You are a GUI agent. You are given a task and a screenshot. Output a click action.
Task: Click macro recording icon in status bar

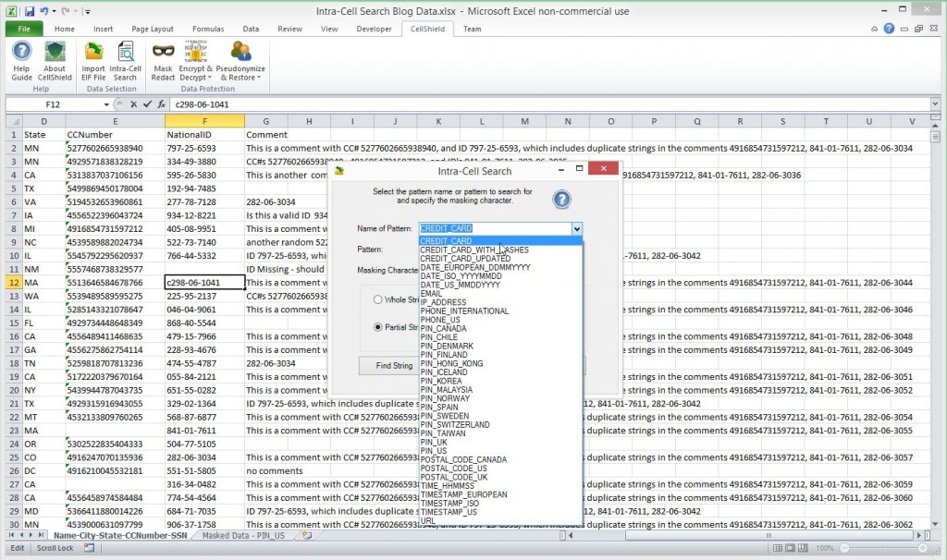tap(90, 548)
